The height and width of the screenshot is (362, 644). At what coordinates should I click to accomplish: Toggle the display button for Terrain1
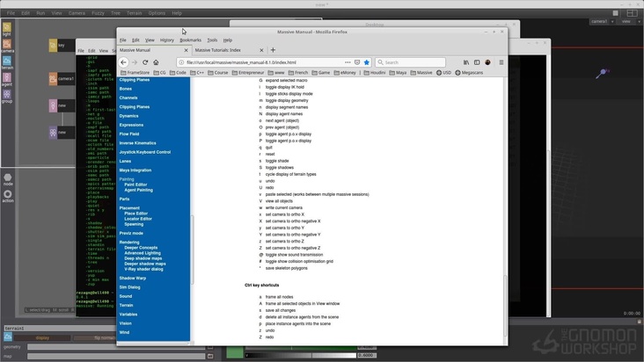[x=41, y=337]
